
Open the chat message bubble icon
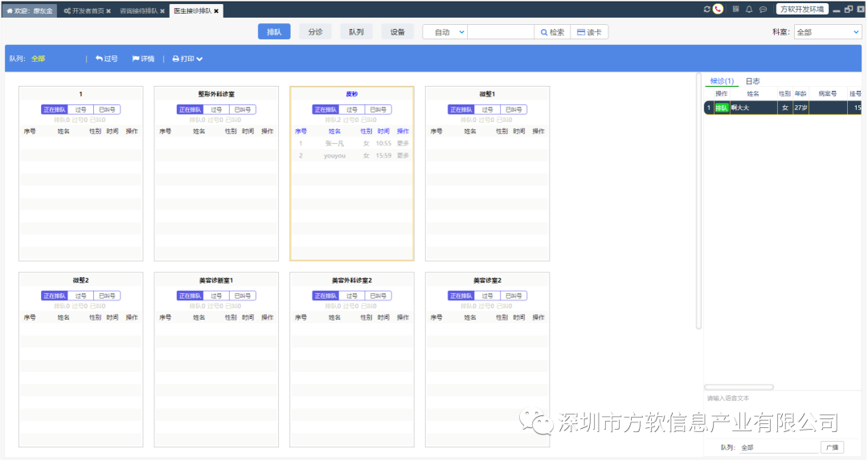pos(763,10)
